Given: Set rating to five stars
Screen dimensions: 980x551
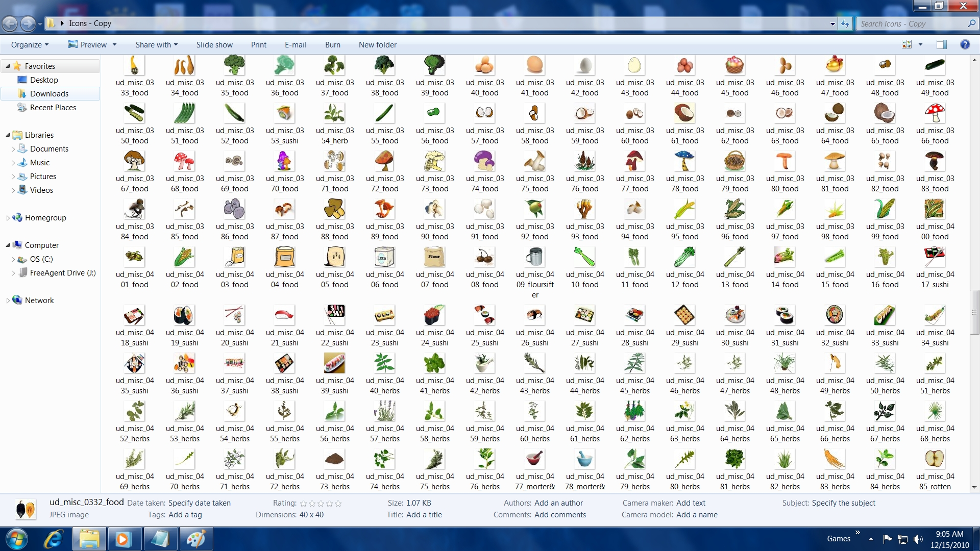Looking at the screenshot, I should (x=338, y=504).
